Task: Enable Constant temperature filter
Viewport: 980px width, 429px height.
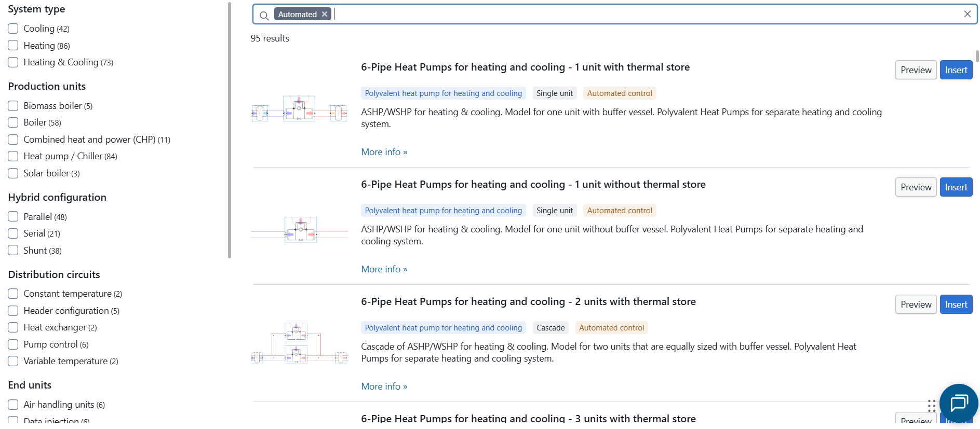Action: [13, 294]
